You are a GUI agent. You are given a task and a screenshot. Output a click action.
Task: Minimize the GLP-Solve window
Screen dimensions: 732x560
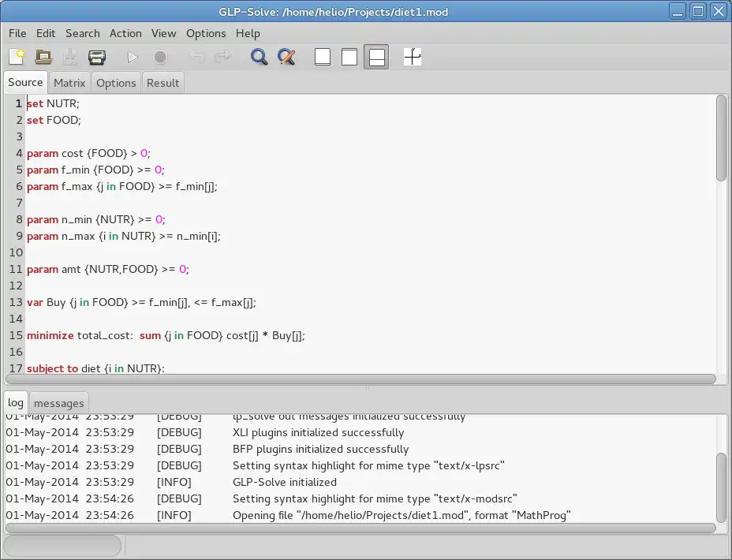(678, 11)
